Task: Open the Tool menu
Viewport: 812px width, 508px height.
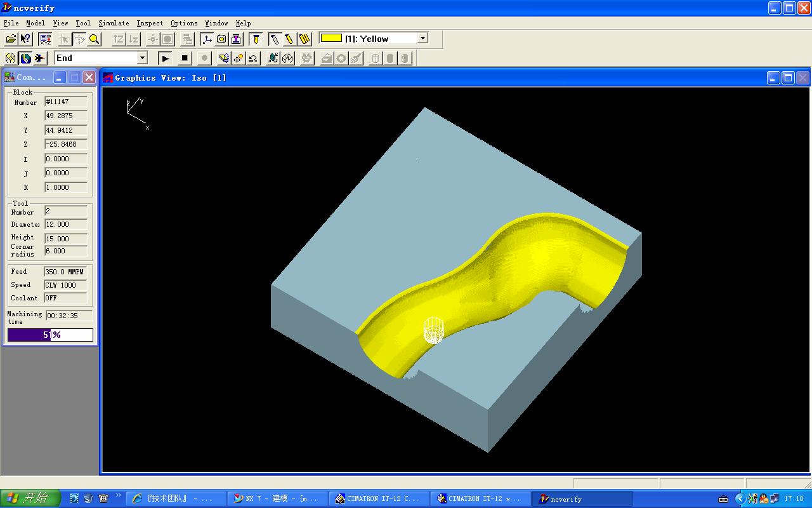Action: [x=83, y=23]
